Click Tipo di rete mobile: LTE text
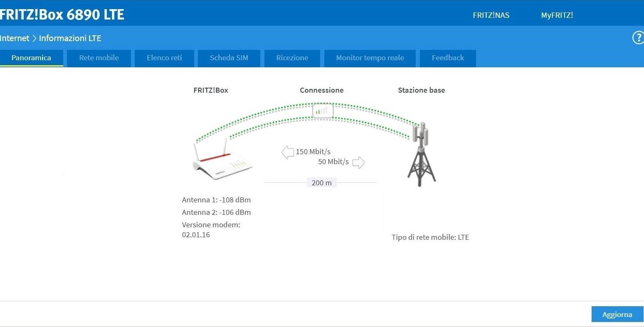 (430, 238)
